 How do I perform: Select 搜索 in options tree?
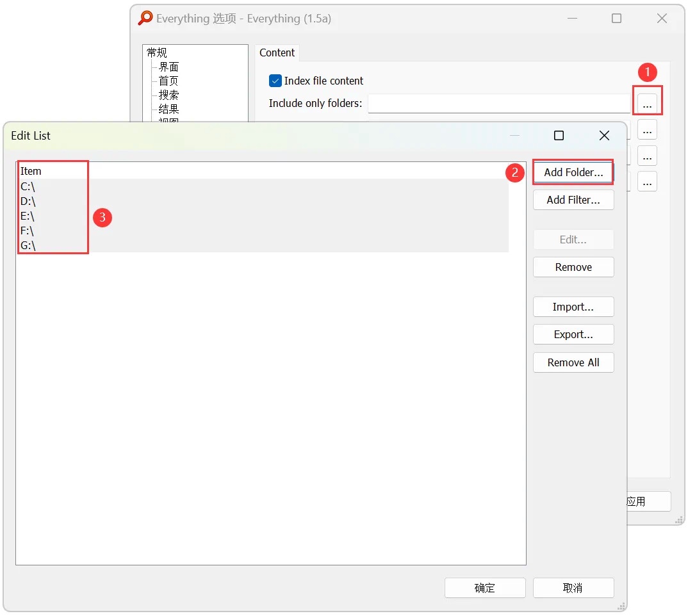168,95
